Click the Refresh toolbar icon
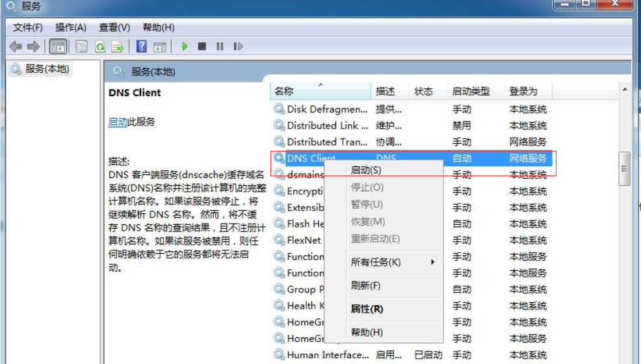 (x=99, y=47)
